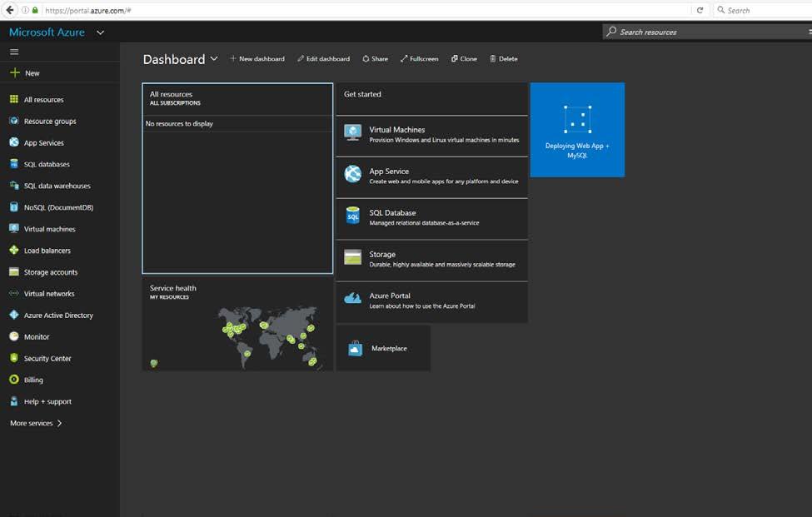Click the Monitor gauge icon in sidebar
Viewport: 812px width, 517px height.
[14, 336]
